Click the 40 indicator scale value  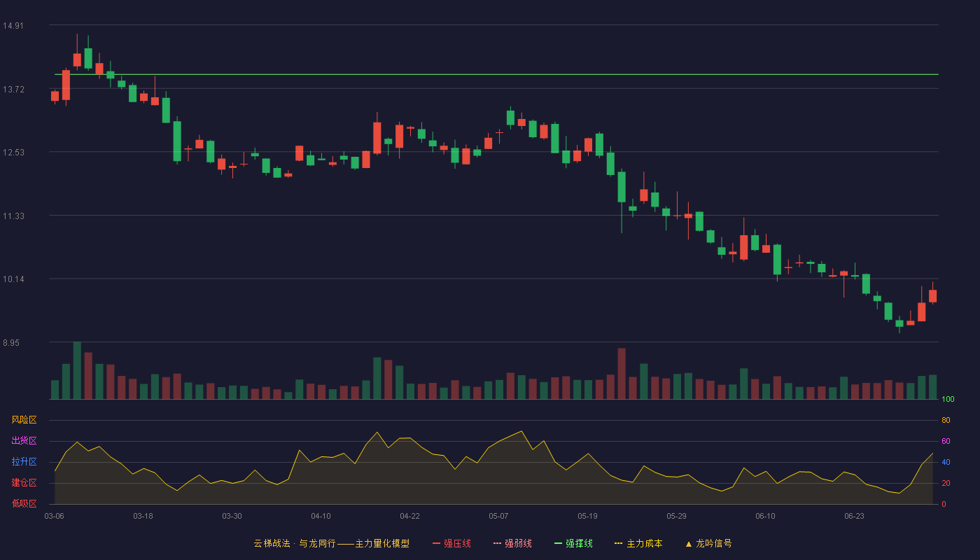coord(946,463)
